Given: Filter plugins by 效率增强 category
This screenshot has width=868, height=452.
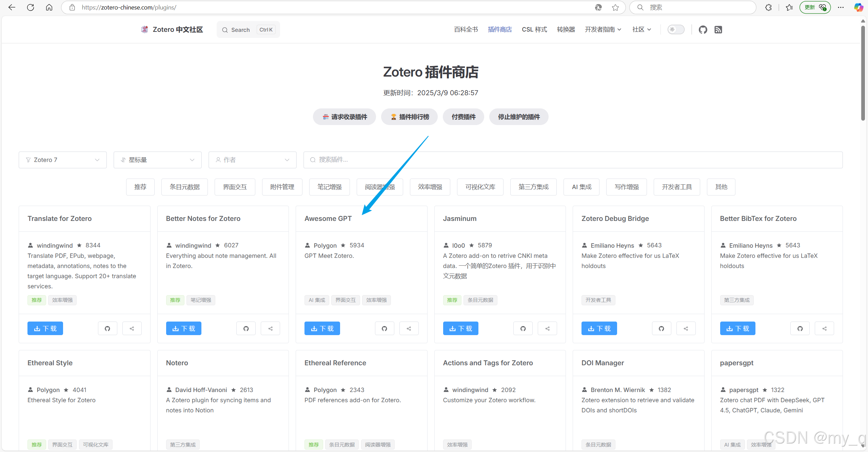Looking at the screenshot, I should (x=430, y=187).
